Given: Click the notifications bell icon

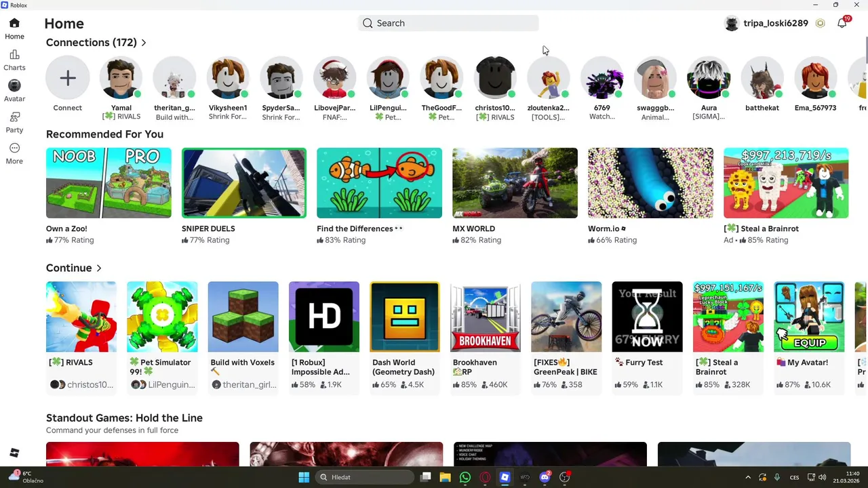Looking at the screenshot, I should [x=842, y=23].
